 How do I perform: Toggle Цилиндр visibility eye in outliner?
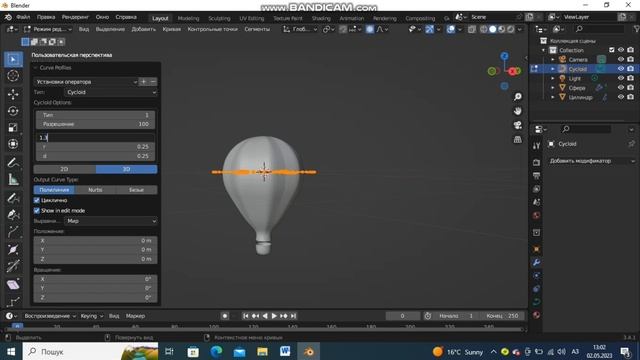tap(621, 97)
